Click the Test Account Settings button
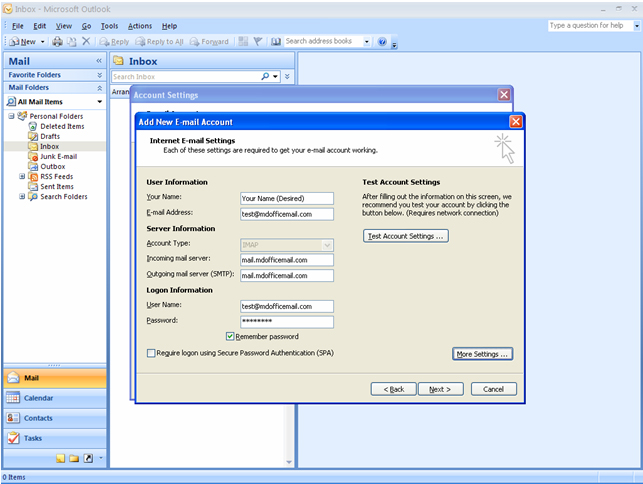The image size is (643, 484). 406,236
